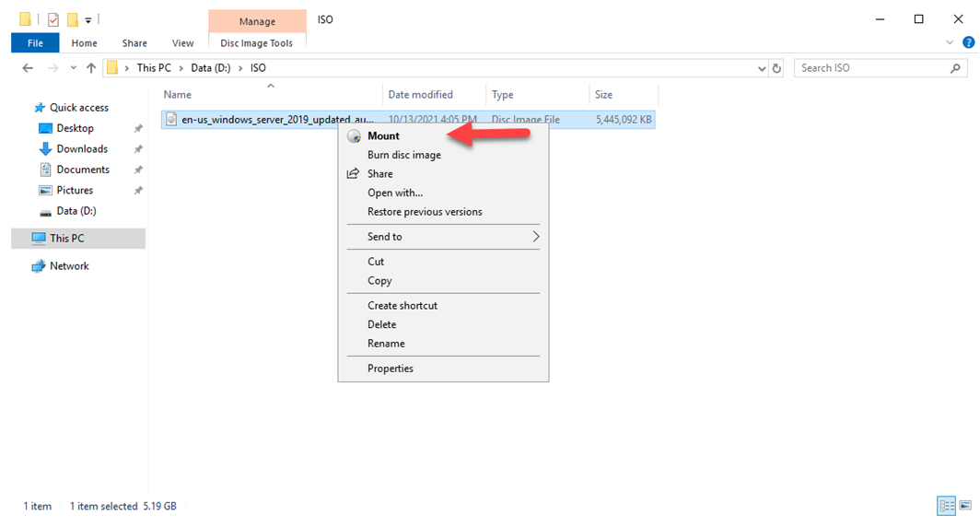980x527 pixels.
Task: Select This PC in the navigation pane
Action: (78, 239)
